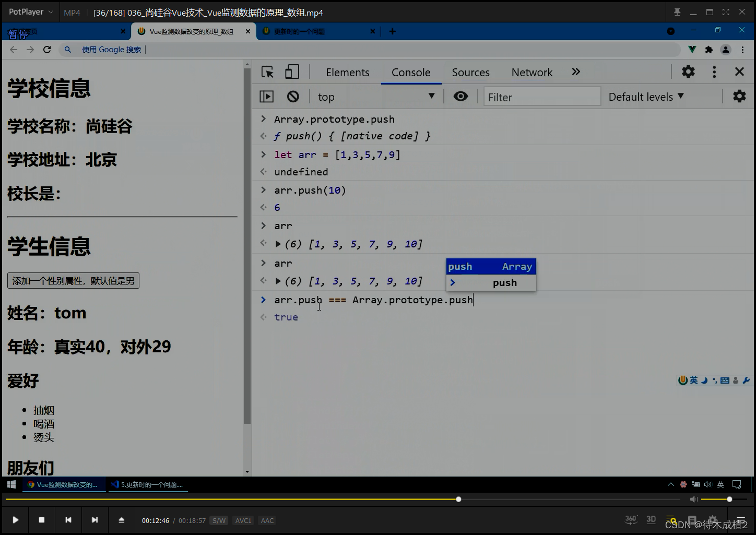Open the browser three-dot menu
Viewport: 756px width, 535px height.
pos(742,50)
